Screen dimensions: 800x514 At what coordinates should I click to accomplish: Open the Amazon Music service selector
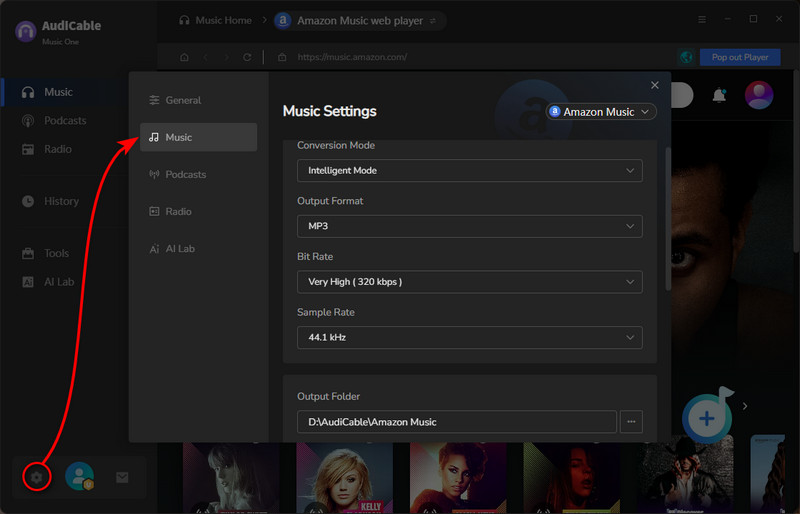601,112
